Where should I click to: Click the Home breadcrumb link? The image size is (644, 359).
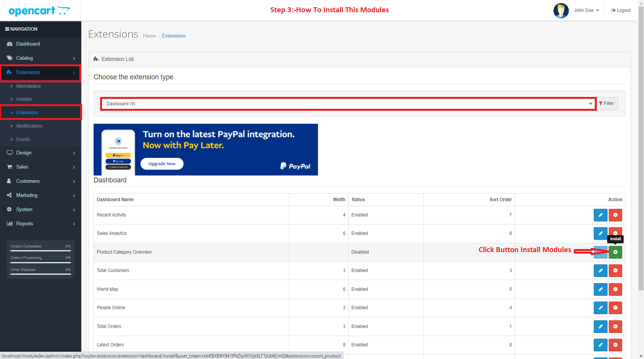click(x=149, y=36)
